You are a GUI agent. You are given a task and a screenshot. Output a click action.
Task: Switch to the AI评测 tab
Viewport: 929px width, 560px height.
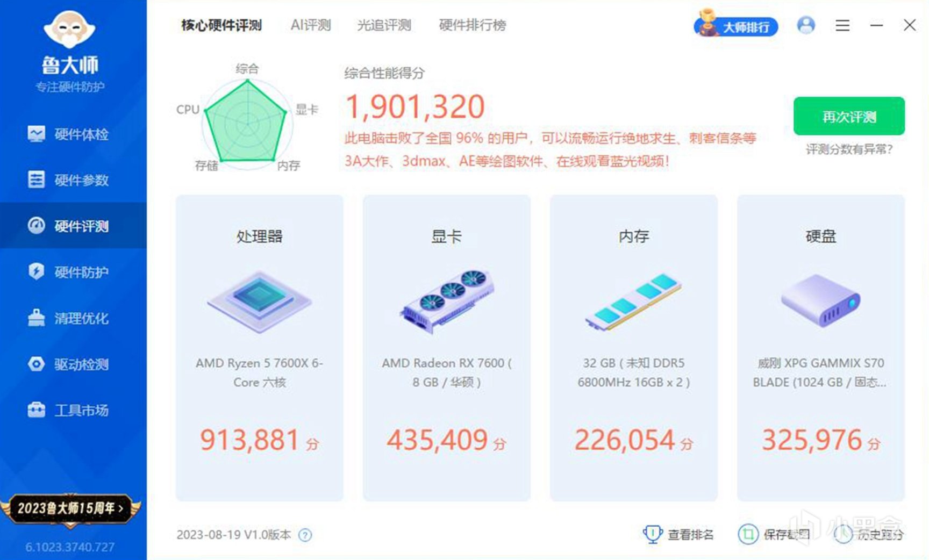(x=311, y=25)
